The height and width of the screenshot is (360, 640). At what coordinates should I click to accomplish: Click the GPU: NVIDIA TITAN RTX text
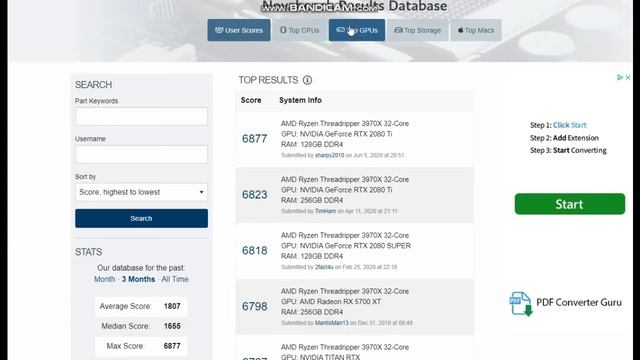[320, 357]
